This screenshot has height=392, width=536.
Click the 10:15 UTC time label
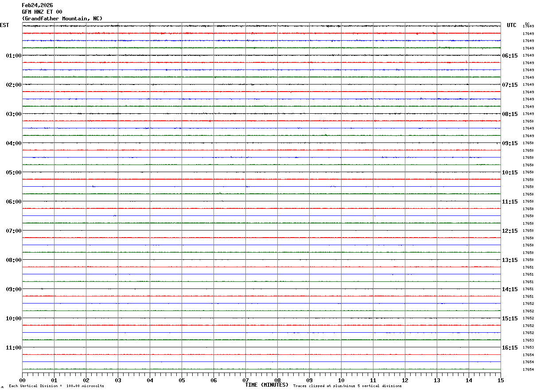[510, 172]
